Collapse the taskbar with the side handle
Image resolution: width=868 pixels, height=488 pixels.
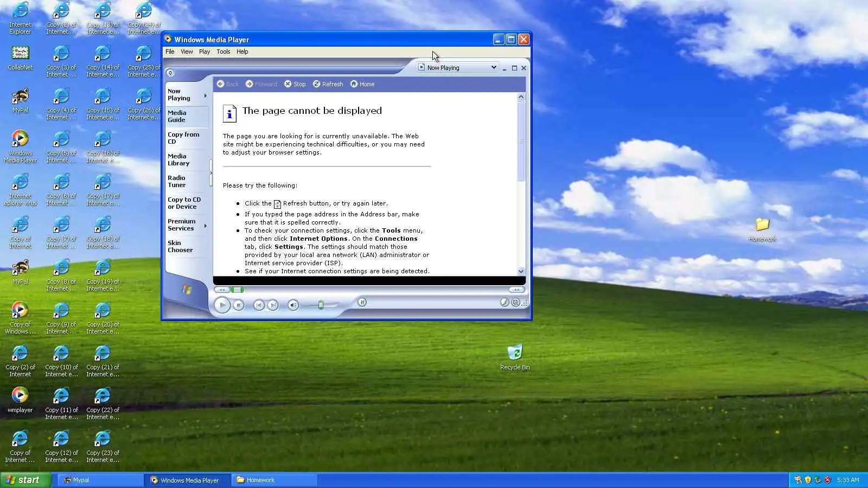coord(211,174)
